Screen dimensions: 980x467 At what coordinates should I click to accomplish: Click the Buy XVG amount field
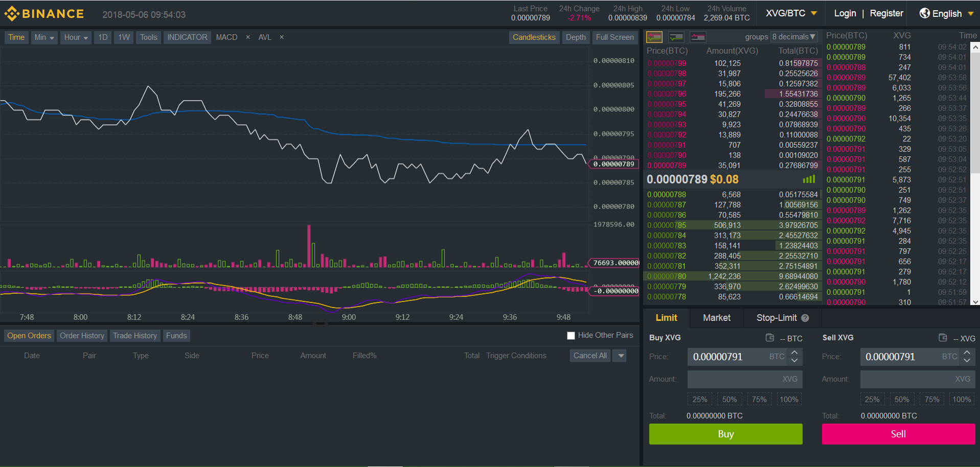(745, 379)
